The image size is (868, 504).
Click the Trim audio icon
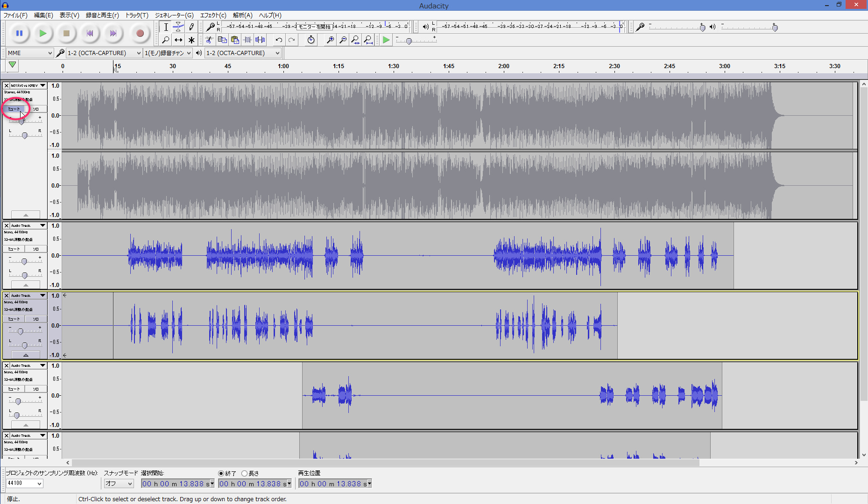247,40
